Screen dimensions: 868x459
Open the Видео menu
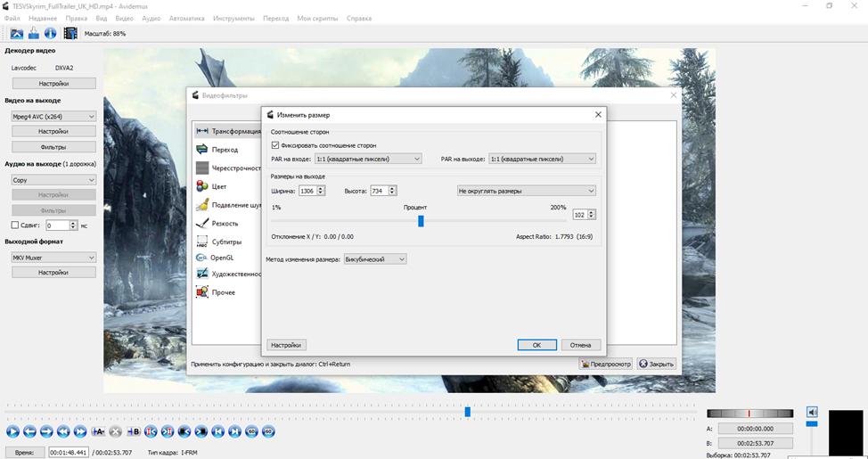tap(124, 19)
